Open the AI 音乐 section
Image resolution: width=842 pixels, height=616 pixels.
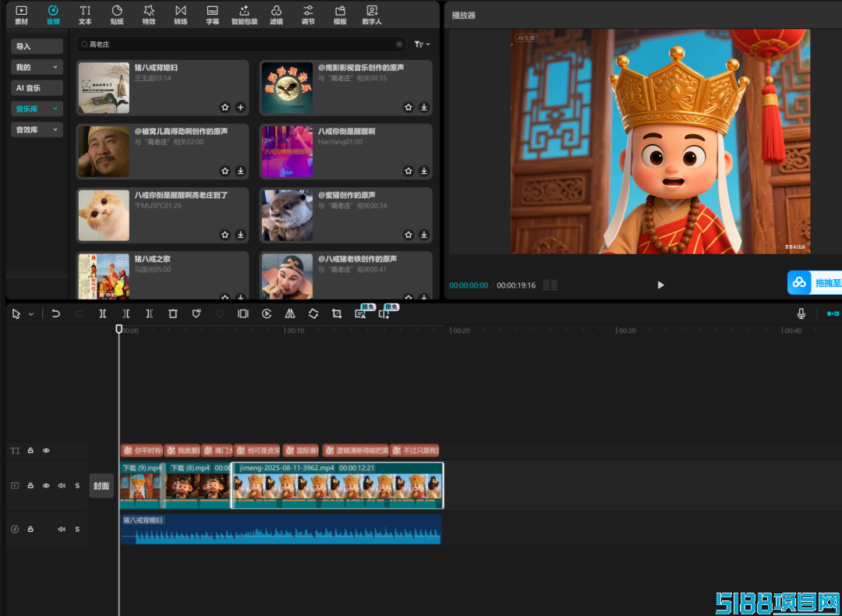(37, 88)
